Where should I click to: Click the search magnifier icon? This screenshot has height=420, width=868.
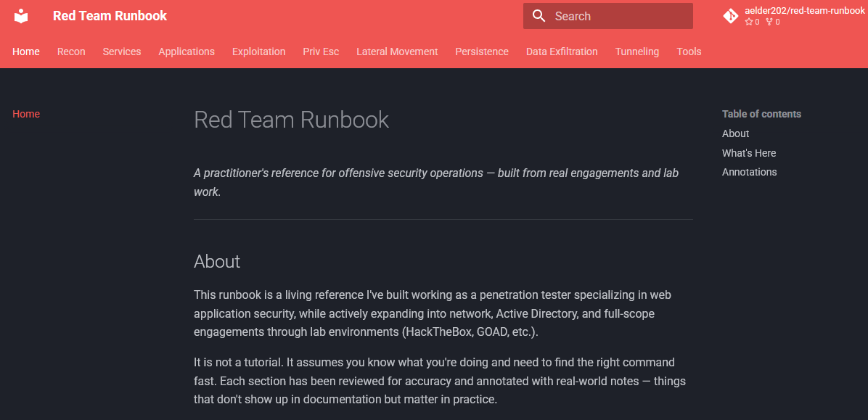[538, 15]
